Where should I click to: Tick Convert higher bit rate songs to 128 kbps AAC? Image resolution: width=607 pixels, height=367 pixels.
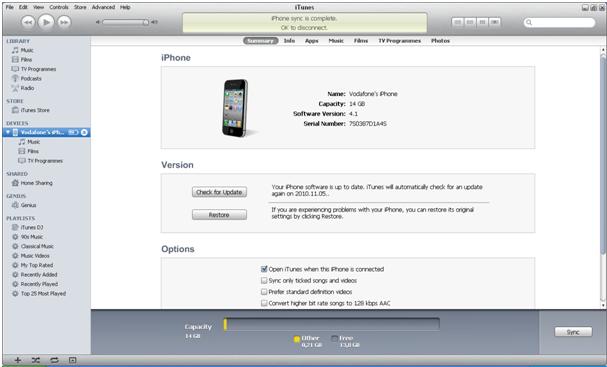point(264,303)
